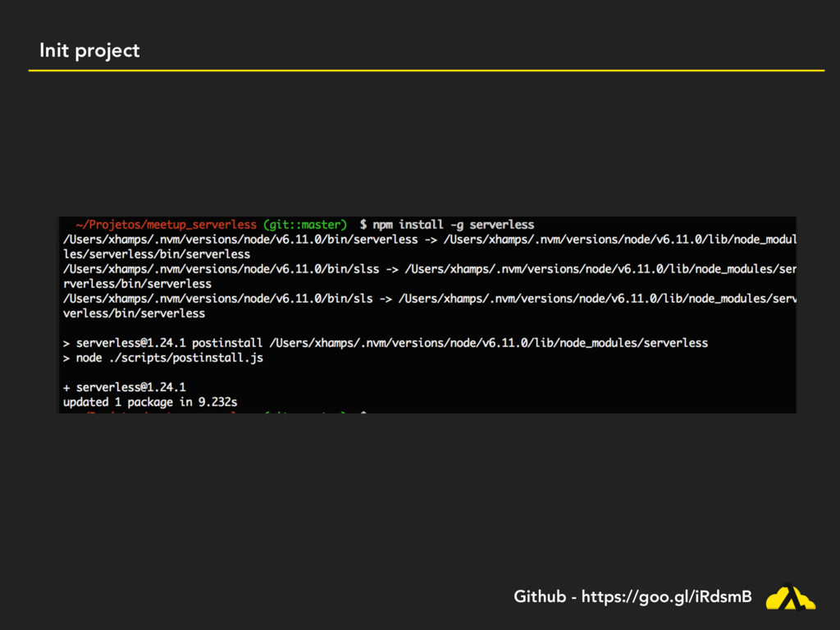This screenshot has height=630, width=840.
Task: Select the green (git::master) branch label
Action: (x=305, y=224)
